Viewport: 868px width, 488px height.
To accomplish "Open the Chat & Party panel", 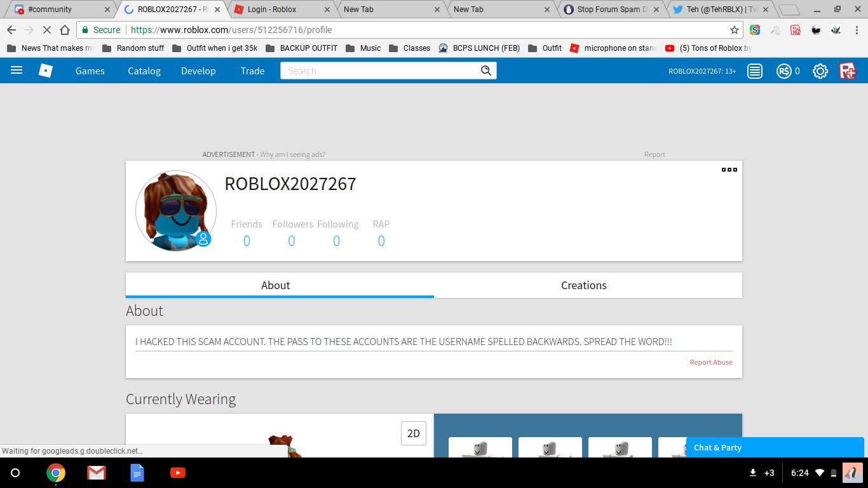I will tap(775, 447).
